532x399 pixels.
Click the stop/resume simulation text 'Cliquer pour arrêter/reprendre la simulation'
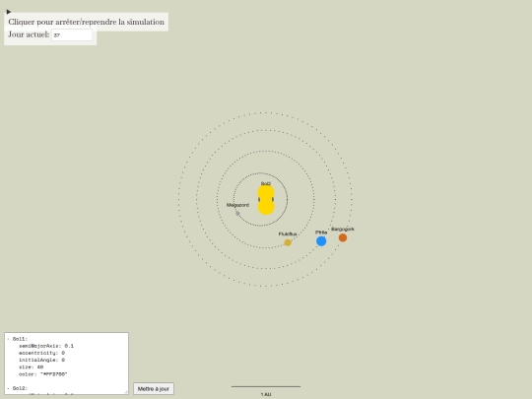coord(86,22)
